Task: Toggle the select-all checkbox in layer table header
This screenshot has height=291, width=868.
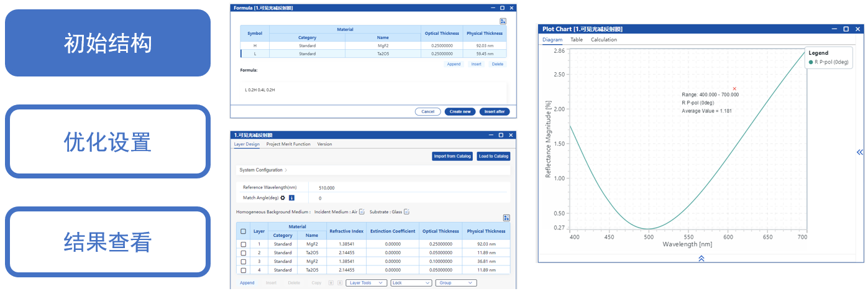Action: 244,231
